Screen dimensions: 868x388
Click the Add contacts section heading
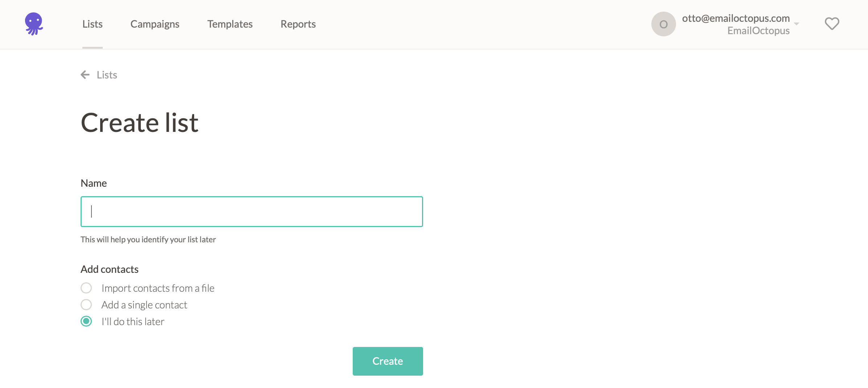point(110,269)
